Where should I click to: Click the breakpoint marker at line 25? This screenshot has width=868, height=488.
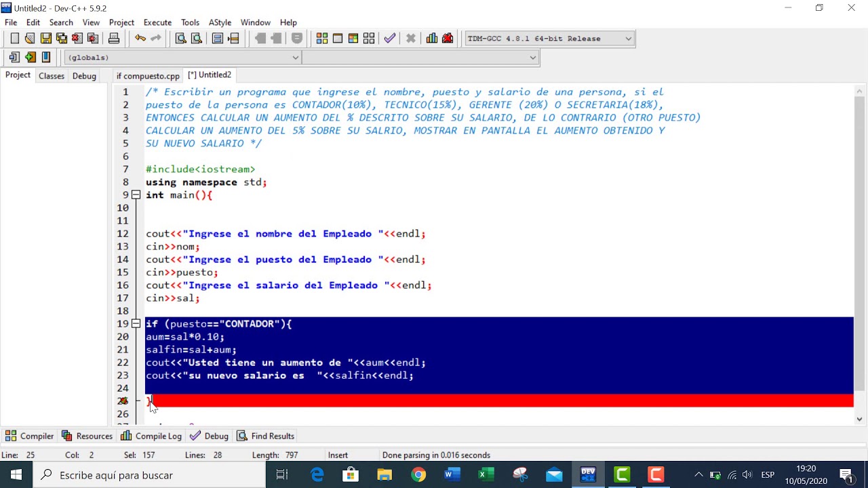pyautogui.click(x=123, y=401)
